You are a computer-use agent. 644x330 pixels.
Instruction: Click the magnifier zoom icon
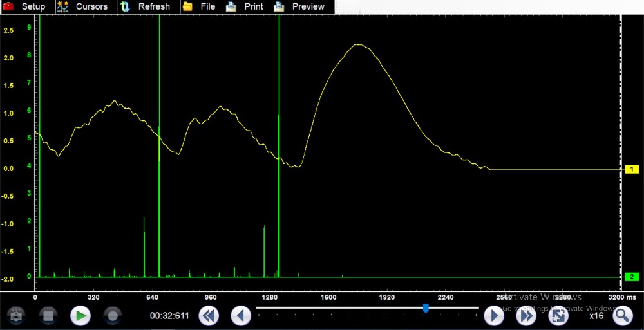[622, 316]
